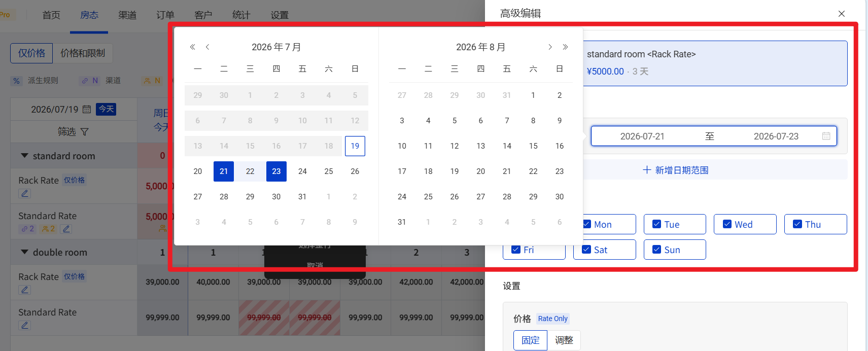The image size is (868, 351).
Task: Open the 渠道 tab
Action: coord(127,15)
